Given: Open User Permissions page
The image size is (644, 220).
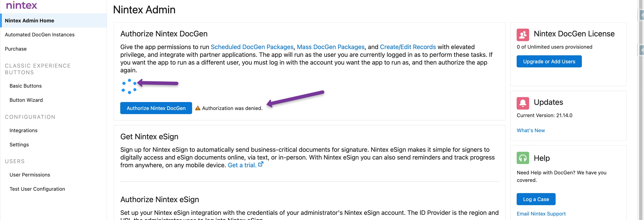Looking at the screenshot, I should coord(30,175).
